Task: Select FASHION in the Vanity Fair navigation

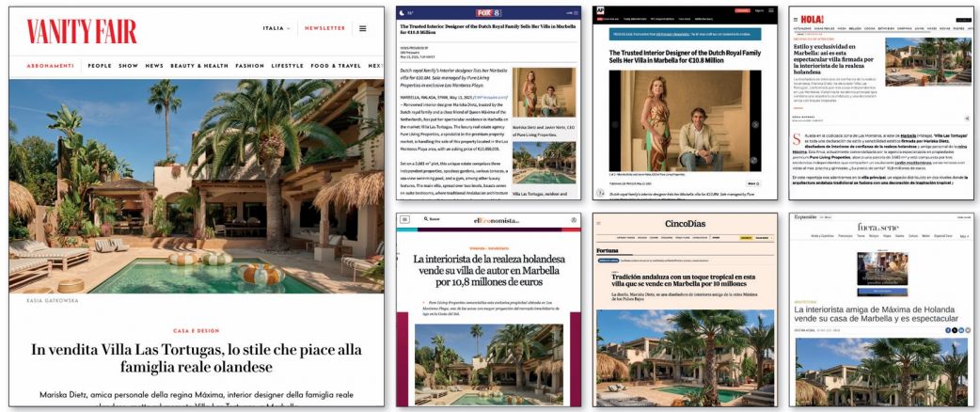Action: (249, 66)
